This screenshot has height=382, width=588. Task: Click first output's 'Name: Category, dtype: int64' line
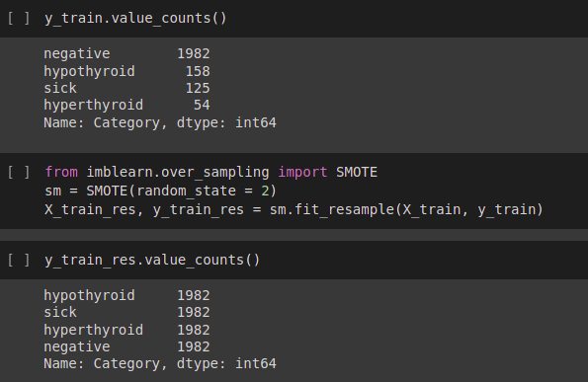tap(160, 122)
